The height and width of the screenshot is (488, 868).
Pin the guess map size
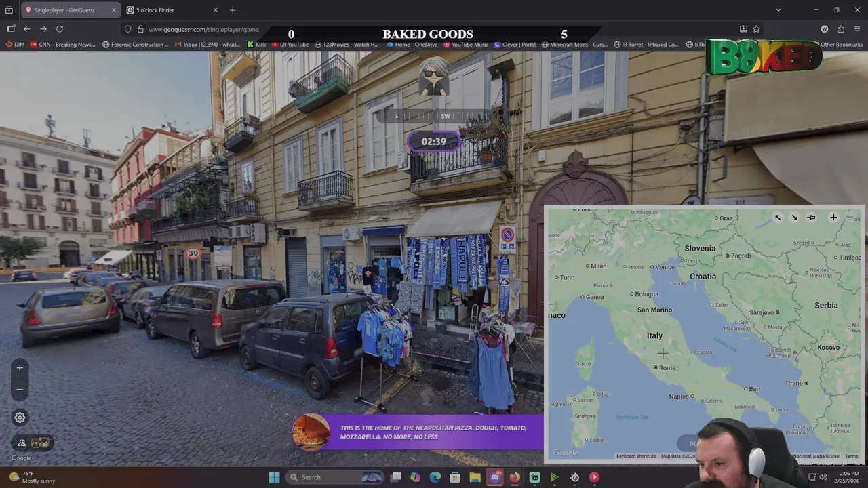pyautogui.click(x=811, y=218)
